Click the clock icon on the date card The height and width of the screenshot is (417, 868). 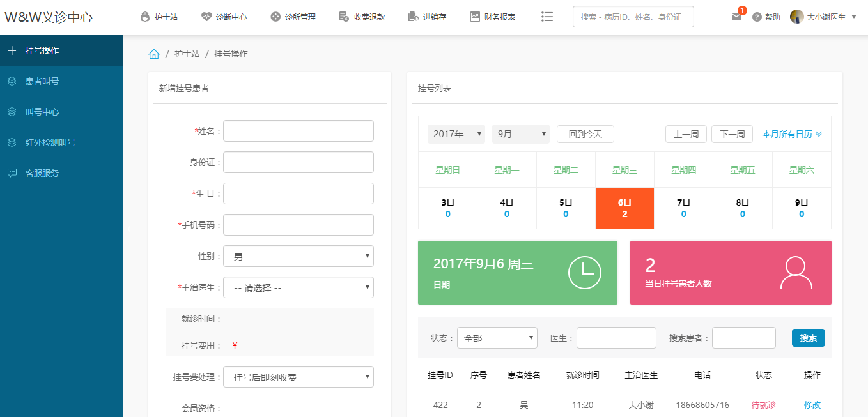[x=585, y=273]
